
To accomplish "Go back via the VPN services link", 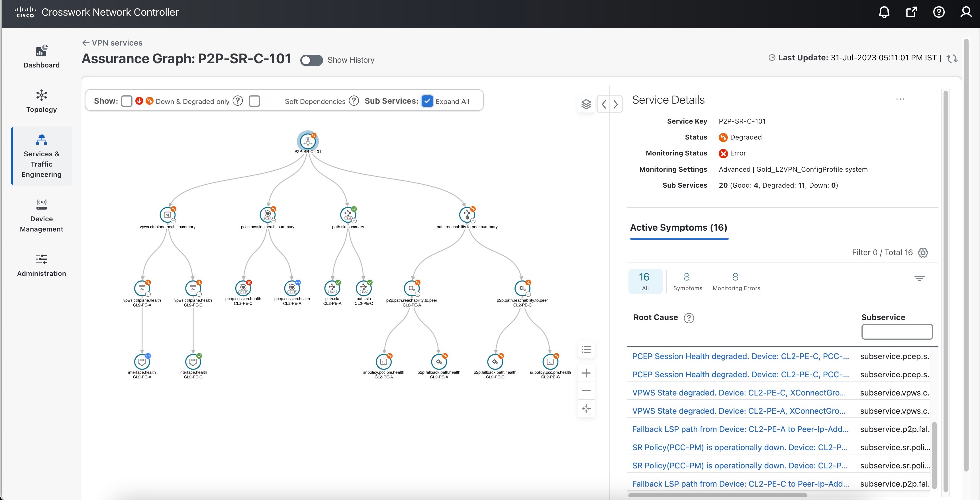I will click(x=112, y=43).
